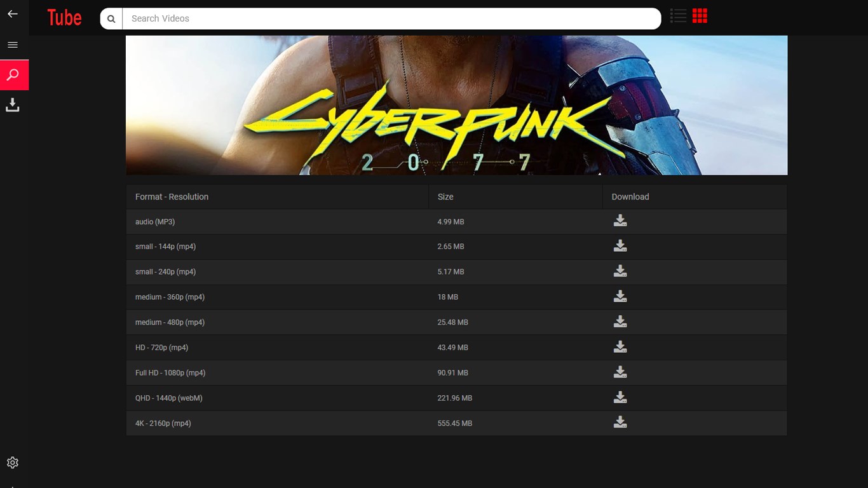
Task: Click the 90.91 MB size value
Action: pos(453,373)
